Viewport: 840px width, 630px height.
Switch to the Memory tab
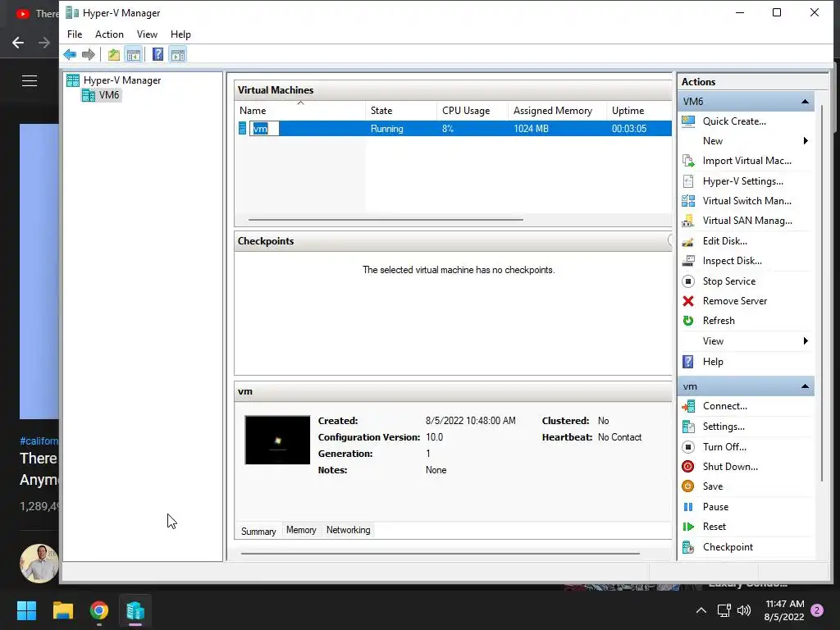(x=301, y=530)
